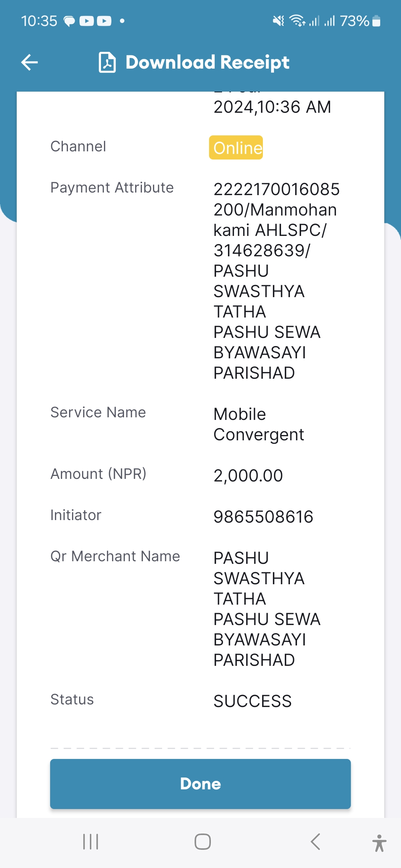Tap the Android navigation back chevron
The height and width of the screenshot is (868, 401).
(x=315, y=842)
